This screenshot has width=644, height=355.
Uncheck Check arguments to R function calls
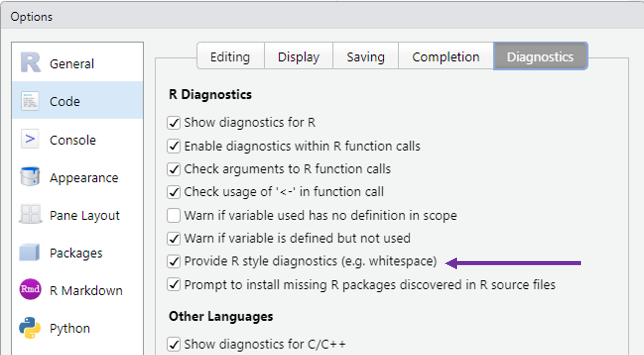pos(174,169)
